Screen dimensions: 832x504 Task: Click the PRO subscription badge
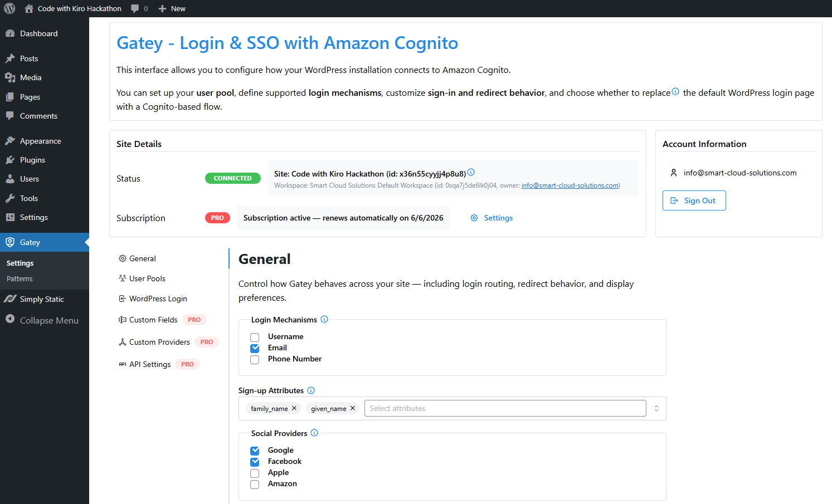(x=217, y=218)
